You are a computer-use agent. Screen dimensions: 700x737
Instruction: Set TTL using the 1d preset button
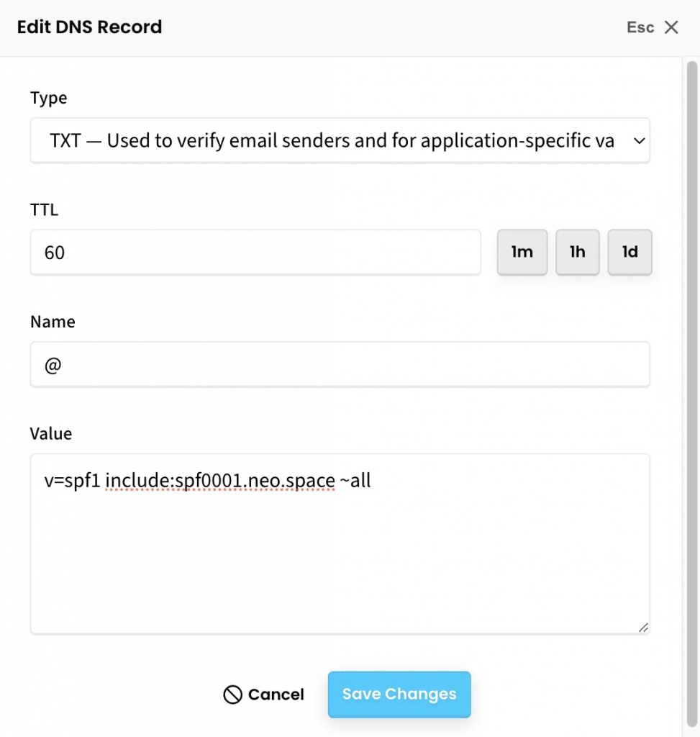point(630,253)
